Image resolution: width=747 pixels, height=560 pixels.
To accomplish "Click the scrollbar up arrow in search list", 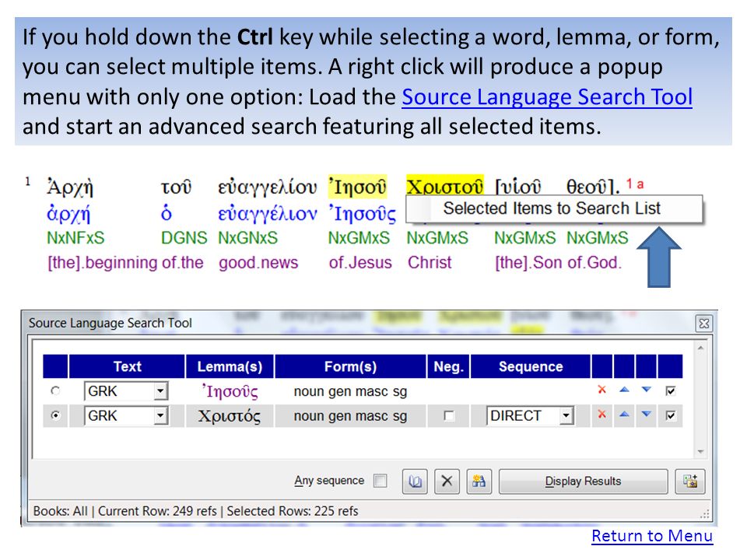I will 700,348.
